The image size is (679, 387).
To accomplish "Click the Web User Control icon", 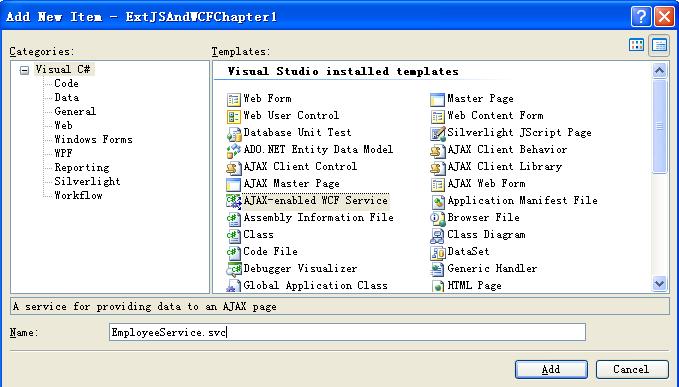I will (x=234, y=116).
